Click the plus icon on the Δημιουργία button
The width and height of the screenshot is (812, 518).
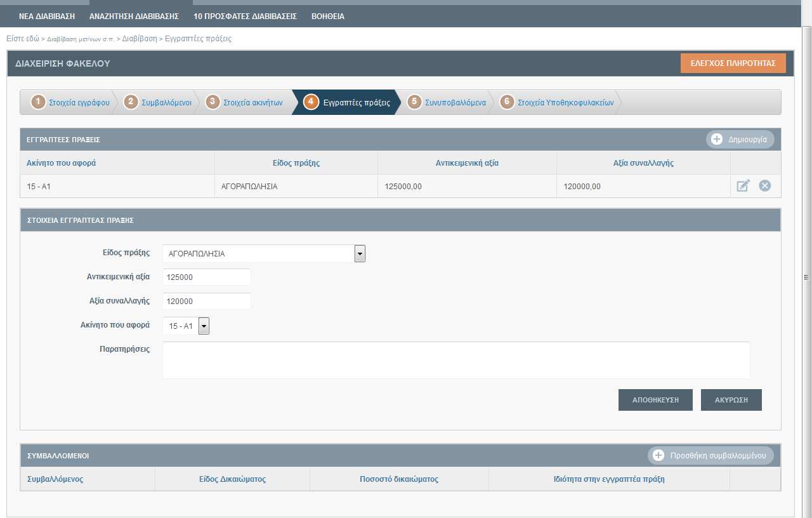point(717,139)
